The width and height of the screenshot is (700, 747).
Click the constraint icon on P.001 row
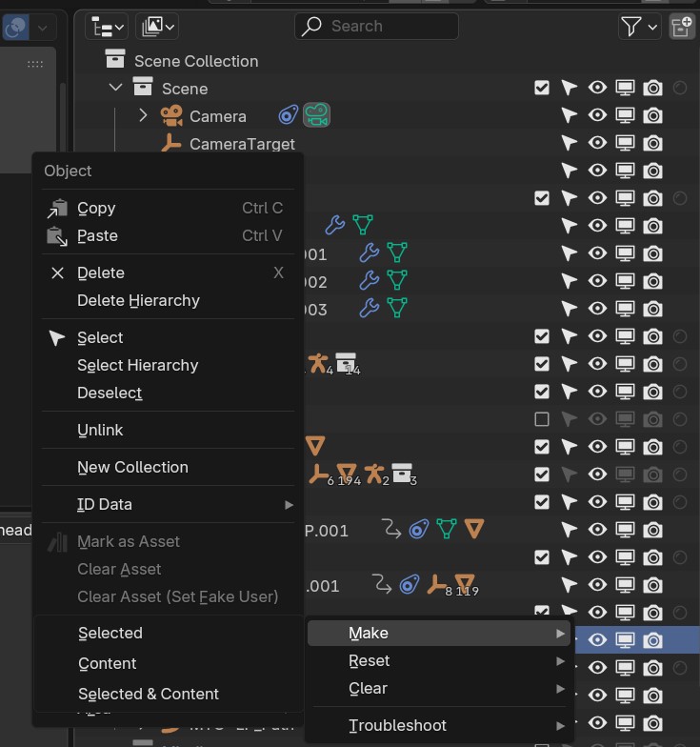pyautogui.click(x=419, y=530)
